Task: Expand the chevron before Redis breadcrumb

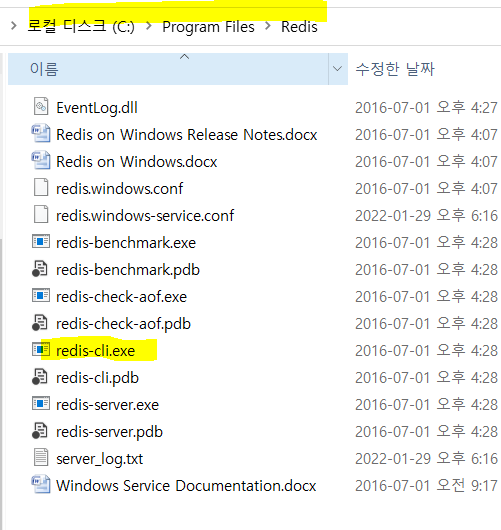Action: [x=268, y=26]
